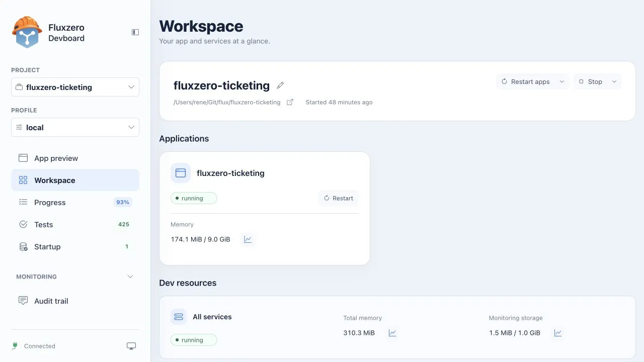644x362 pixels.
Task: Open the PROJECT dropdown showing fluxzero-ticketing
Action: 75,87
